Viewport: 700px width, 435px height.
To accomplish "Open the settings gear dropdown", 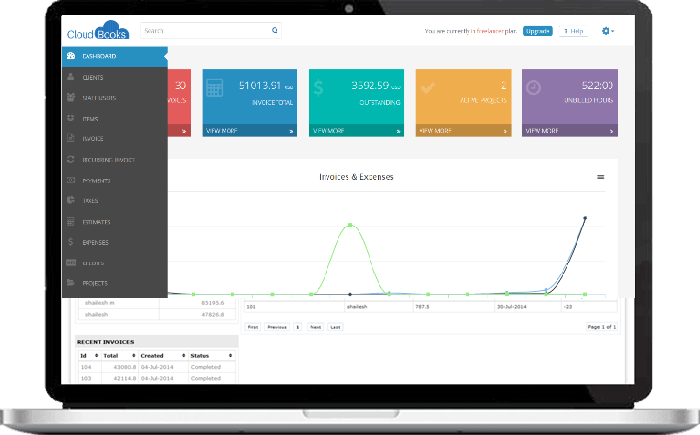I will (x=607, y=31).
